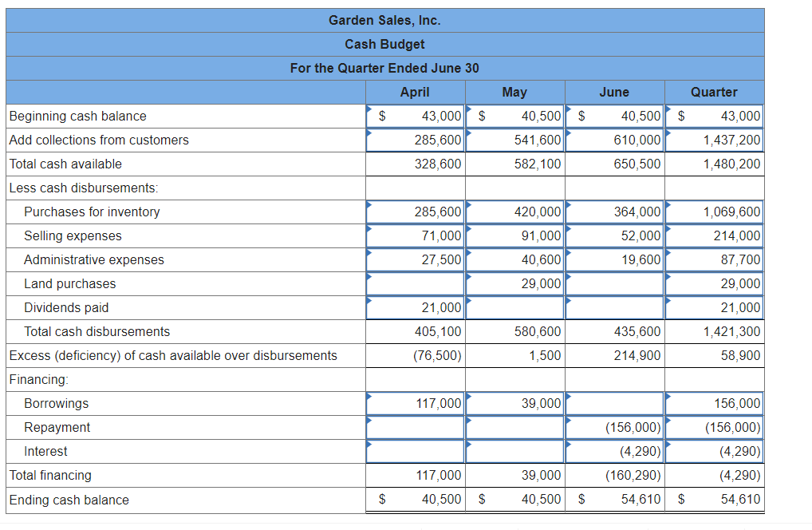Click the flag marker on April dividends paid cell
The height and width of the screenshot is (530, 812).
point(369,302)
